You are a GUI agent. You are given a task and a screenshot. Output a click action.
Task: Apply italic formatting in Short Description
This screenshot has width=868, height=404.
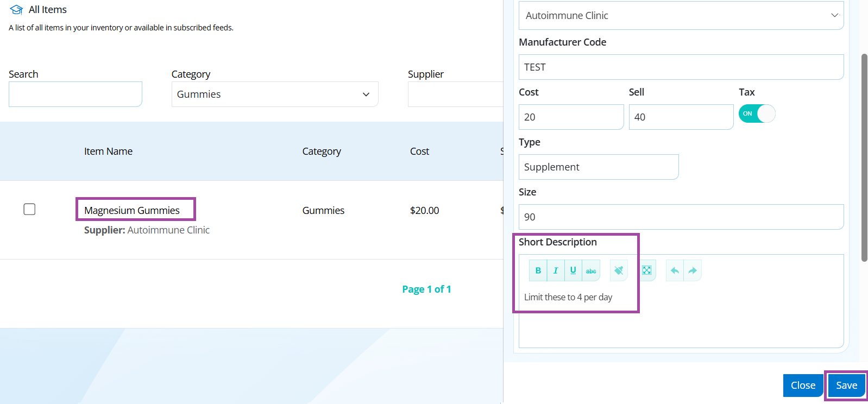point(556,270)
